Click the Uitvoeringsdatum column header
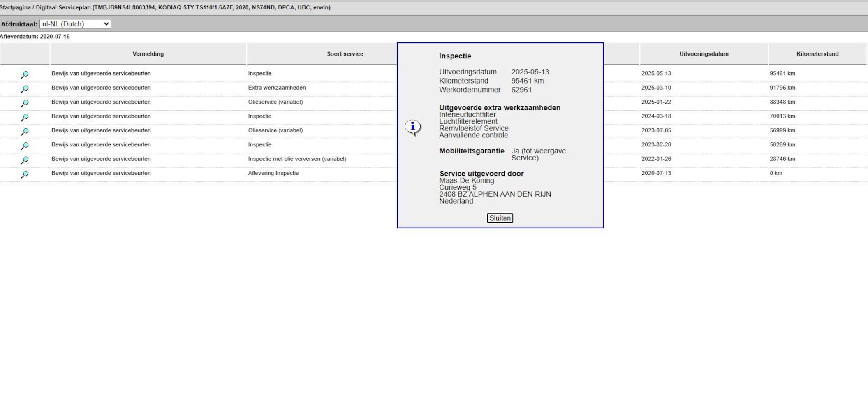The image size is (868, 395). (x=704, y=54)
